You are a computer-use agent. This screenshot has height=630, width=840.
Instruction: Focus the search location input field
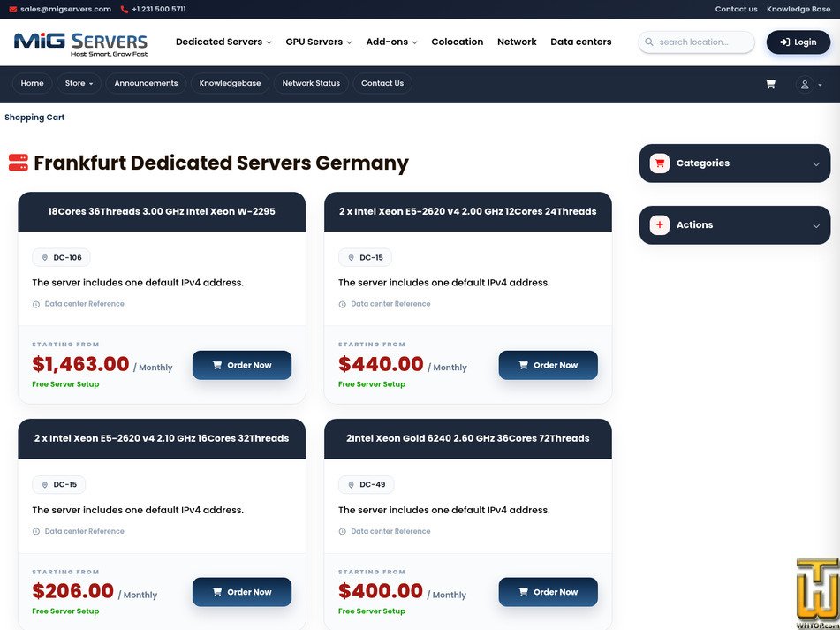pos(696,42)
